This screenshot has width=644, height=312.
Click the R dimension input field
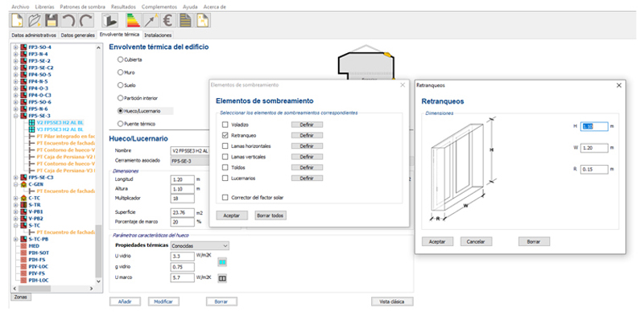point(594,169)
